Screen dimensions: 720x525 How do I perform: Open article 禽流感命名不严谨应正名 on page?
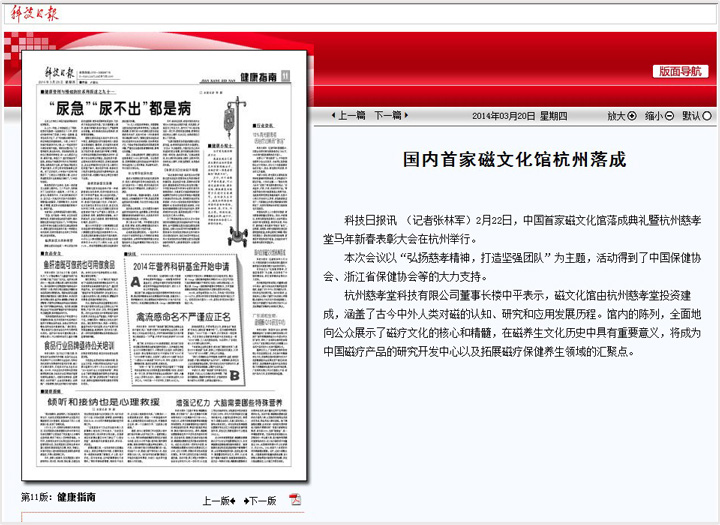pyautogui.click(x=183, y=317)
